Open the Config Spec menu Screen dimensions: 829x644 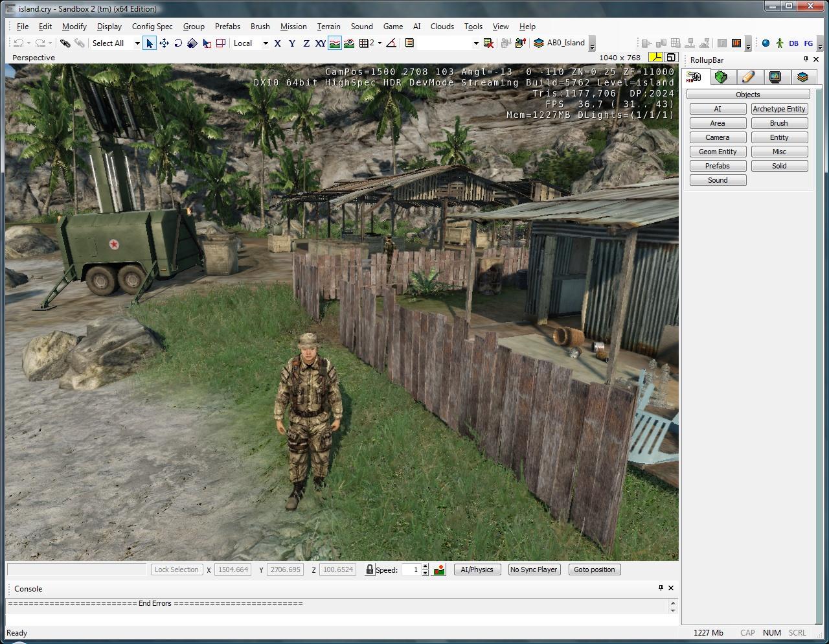point(152,27)
